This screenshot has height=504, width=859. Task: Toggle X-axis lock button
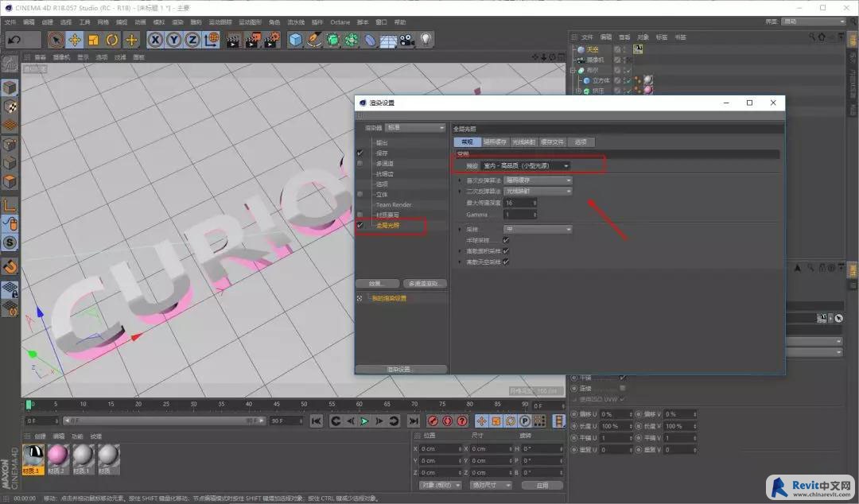[156, 40]
